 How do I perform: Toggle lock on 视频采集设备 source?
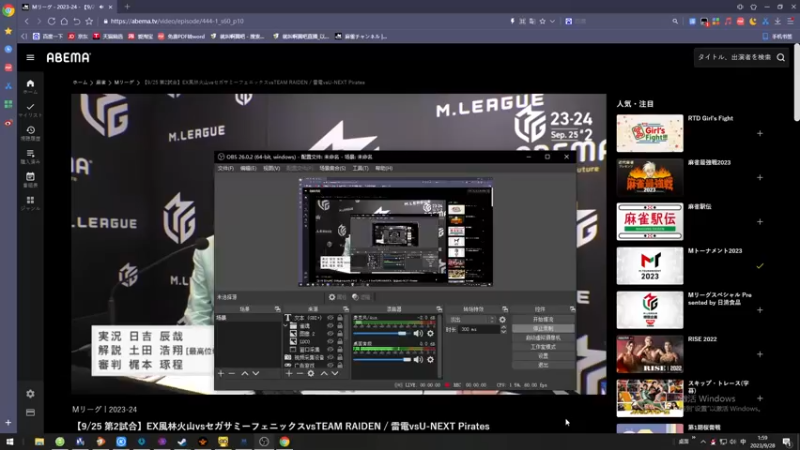coord(340,358)
